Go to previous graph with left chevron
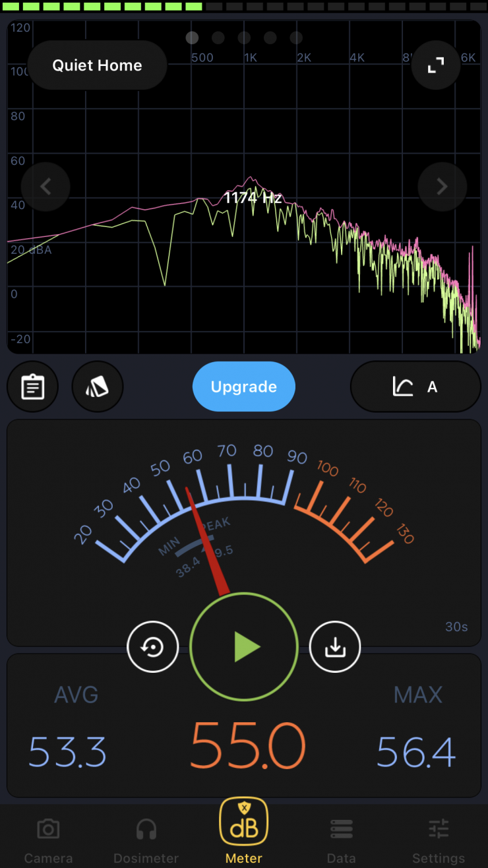 [x=46, y=187]
